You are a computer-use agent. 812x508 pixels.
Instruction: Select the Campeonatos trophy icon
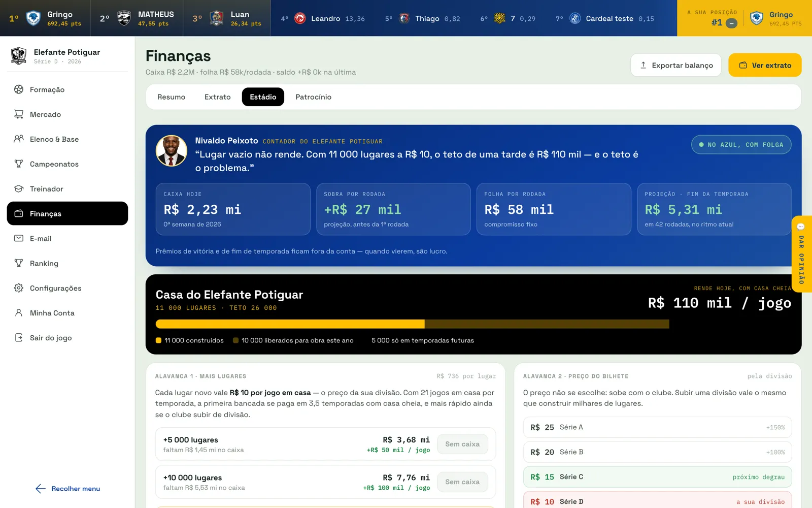click(x=19, y=164)
